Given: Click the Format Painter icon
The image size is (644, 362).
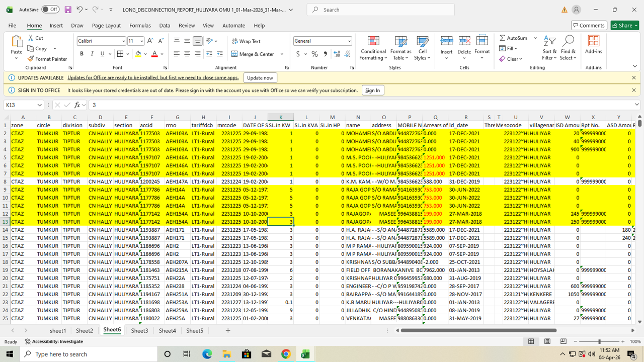Looking at the screenshot, I should pos(31,59).
